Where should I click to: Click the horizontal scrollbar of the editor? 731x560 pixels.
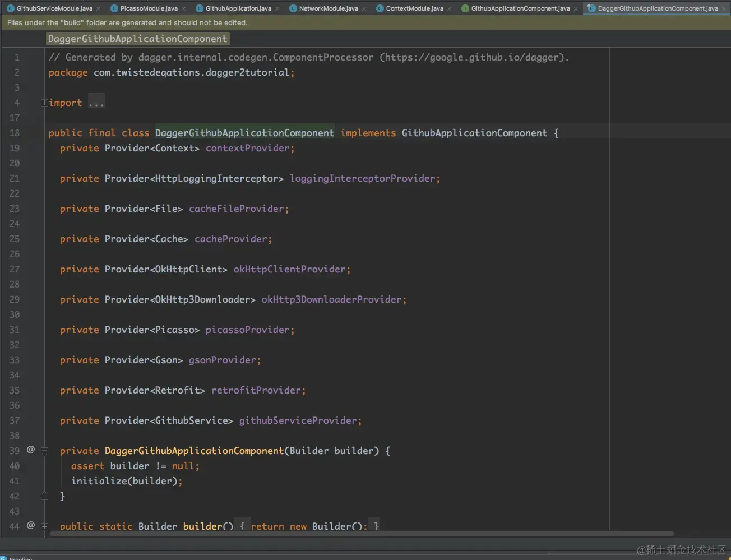[362, 534]
